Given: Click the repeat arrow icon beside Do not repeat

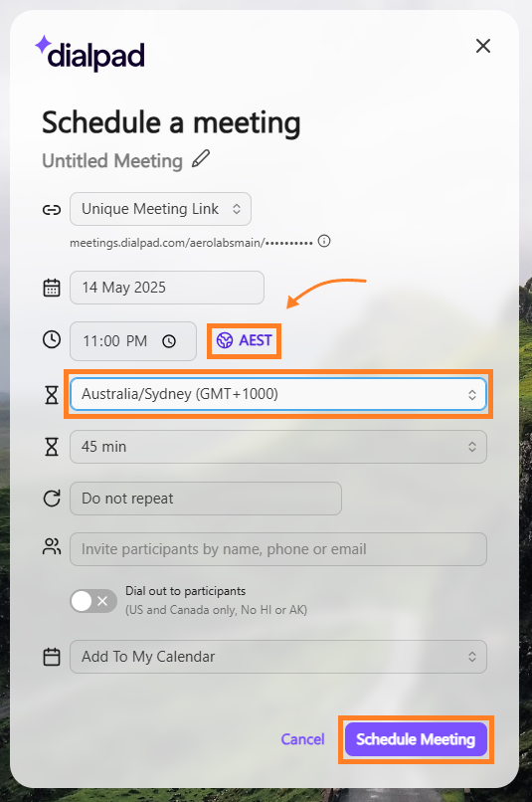Looking at the screenshot, I should [52, 499].
